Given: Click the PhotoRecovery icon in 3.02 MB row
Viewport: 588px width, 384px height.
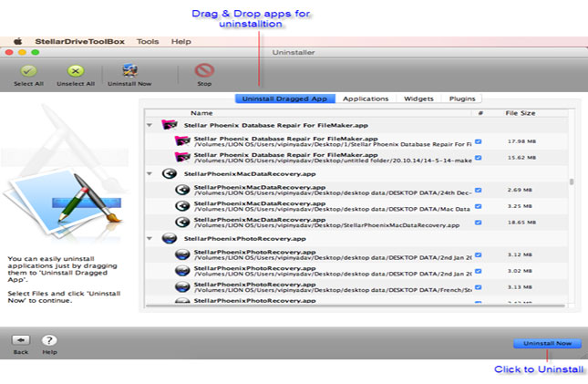Looking at the screenshot, I should coord(182,271).
